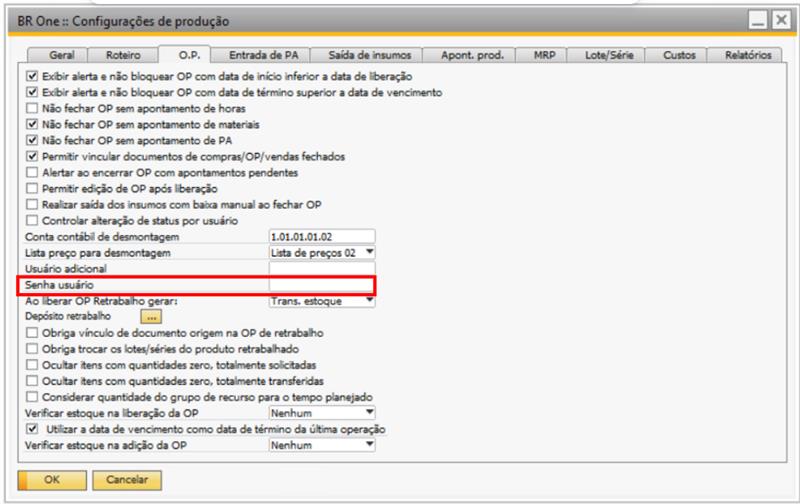Expand Lista preço para desmontagem dropdown

[x=369, y=252]
